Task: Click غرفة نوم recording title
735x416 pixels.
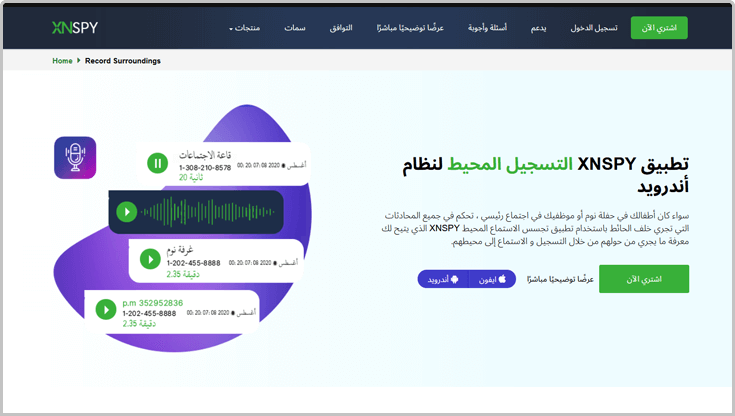Action: [x=180, y=250]
